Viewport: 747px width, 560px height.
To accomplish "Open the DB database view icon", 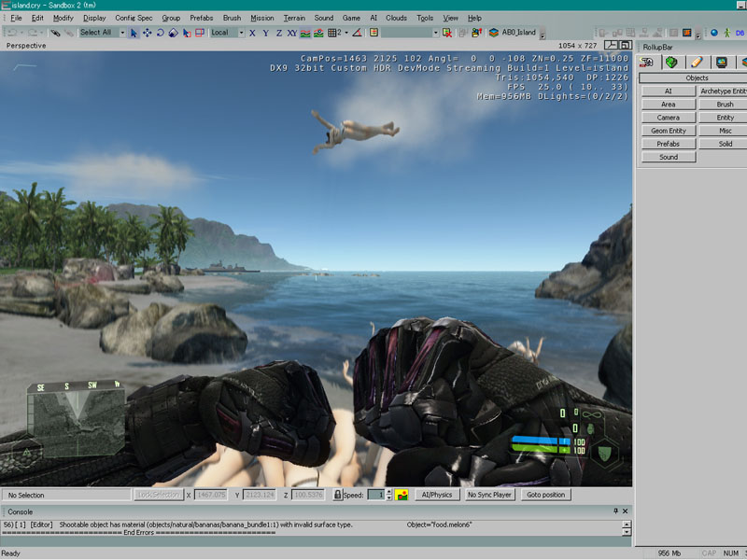I will [x=740, y=33].
